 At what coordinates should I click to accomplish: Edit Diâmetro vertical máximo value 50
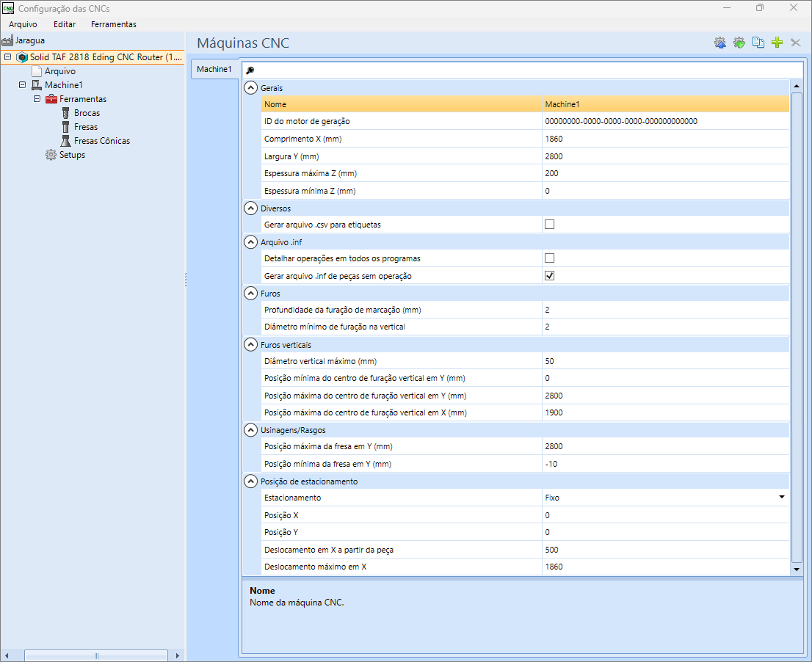click(665, 361)
